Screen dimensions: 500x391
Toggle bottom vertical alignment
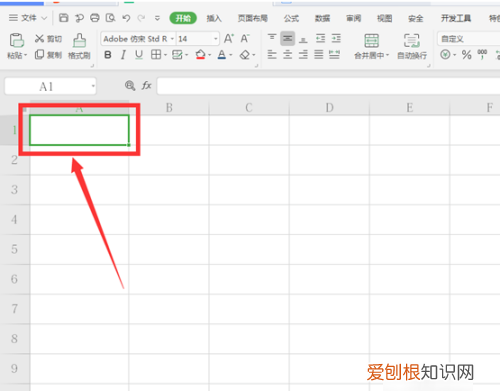pos(303,39)
